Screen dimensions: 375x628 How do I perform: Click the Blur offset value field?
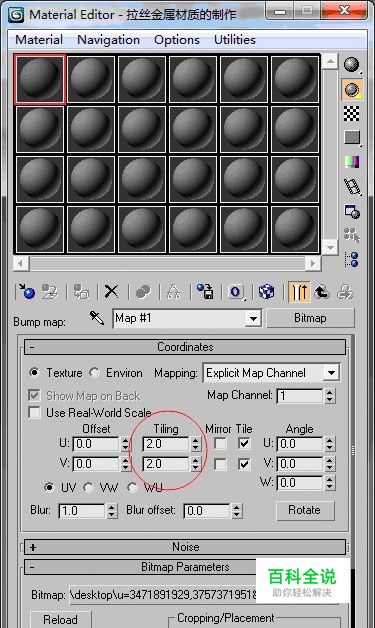[x=207, y=511]
